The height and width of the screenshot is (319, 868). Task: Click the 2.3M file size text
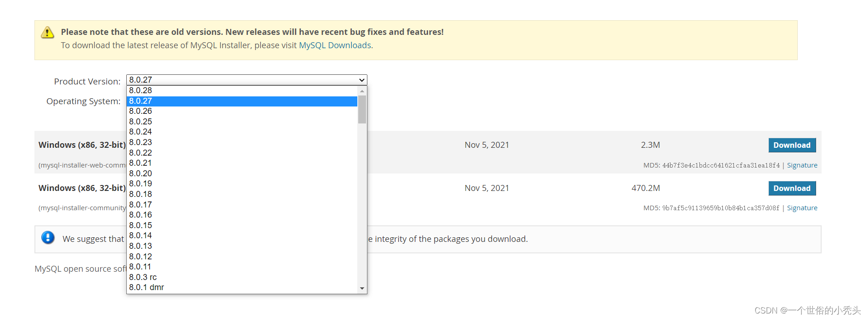[650, 145]
